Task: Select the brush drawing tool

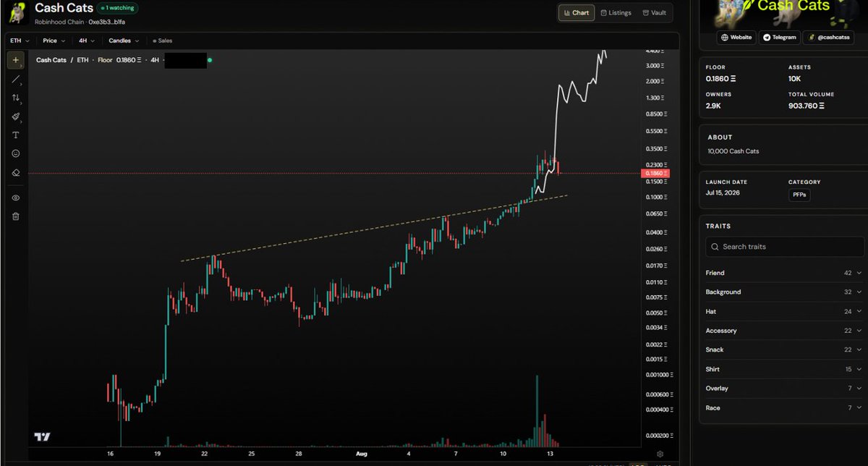Action: click(x=15, y=116)
